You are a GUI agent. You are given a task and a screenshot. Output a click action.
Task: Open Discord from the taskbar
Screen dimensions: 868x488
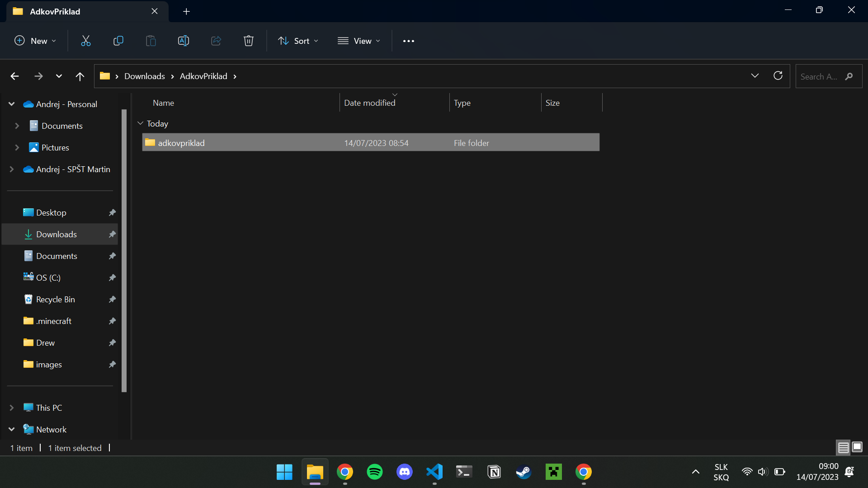pyautogui.click(x=405, y=472)
